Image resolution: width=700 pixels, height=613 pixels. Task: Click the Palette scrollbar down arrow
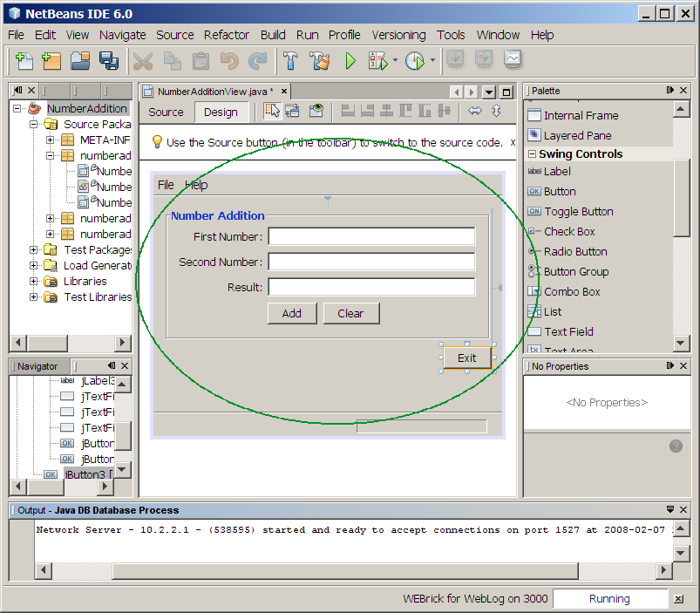point(680,343)
